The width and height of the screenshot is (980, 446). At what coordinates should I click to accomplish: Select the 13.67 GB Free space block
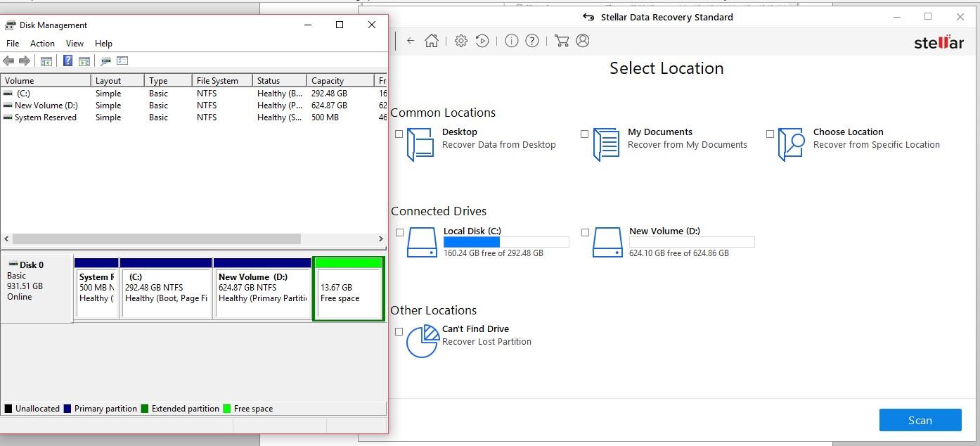[349, 289]
